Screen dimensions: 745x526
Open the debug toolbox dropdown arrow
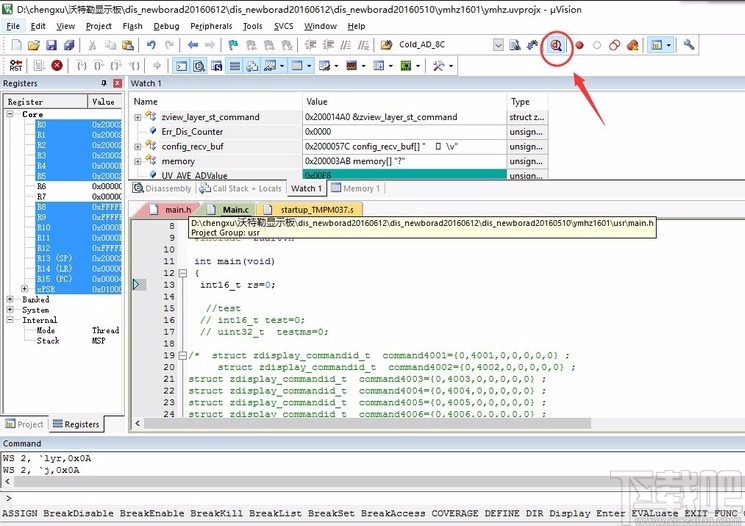(451, 66)
